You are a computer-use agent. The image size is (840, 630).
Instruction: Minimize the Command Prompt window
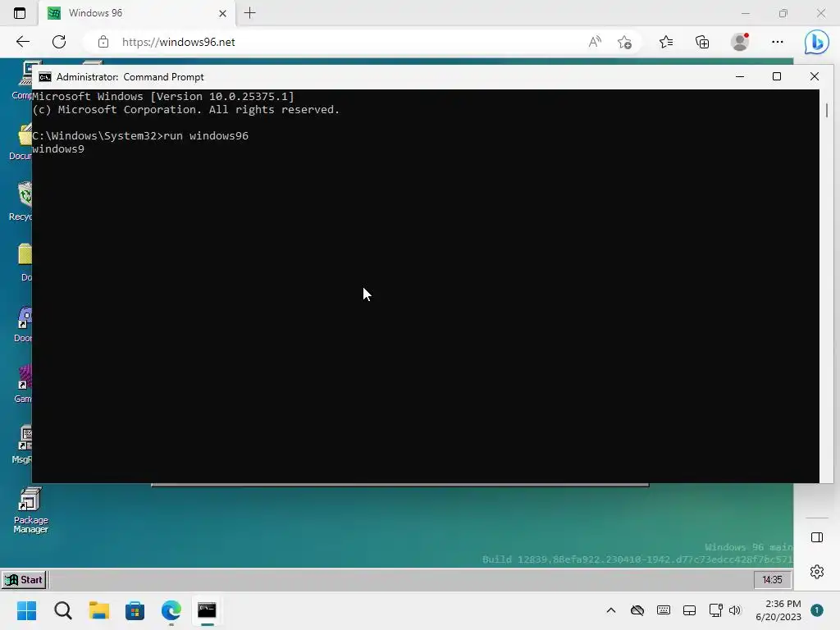[x=740, y=76]
